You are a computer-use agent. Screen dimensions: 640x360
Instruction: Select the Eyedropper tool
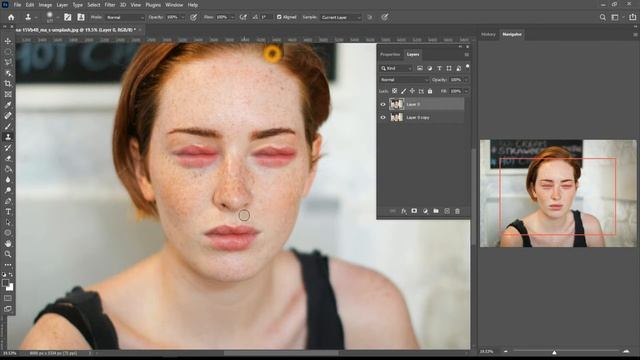8,105
